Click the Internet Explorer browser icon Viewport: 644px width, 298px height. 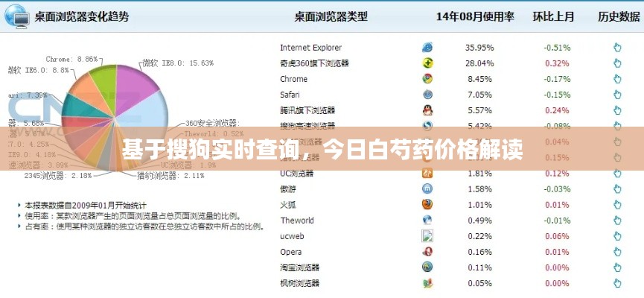pos(427,47)
